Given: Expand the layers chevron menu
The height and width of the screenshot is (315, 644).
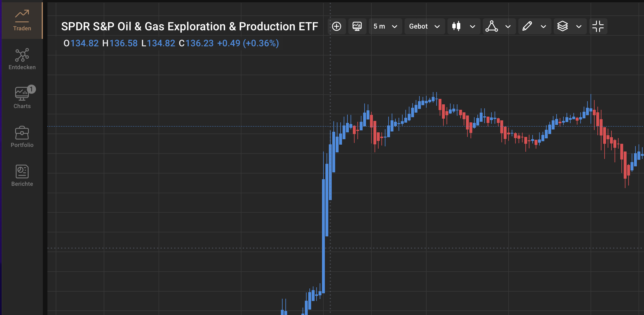Looking at the screenshot, I should coord(579,27).
